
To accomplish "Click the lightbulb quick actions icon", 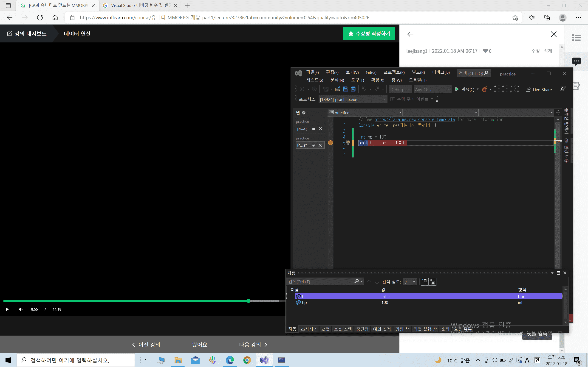I will tap(348, 143).
